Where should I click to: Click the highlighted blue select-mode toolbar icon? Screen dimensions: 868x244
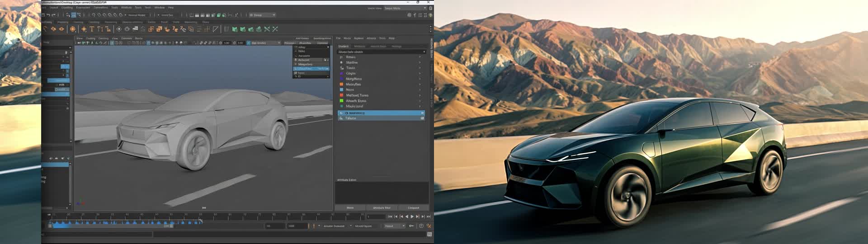click(x=73, y=15)
